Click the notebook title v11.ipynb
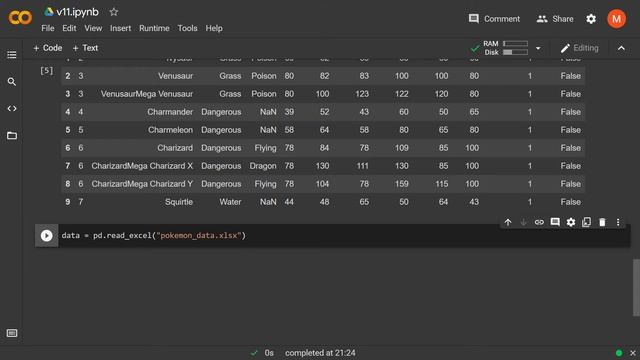Viewport: 640px width, 360px height. coord(78,12)
